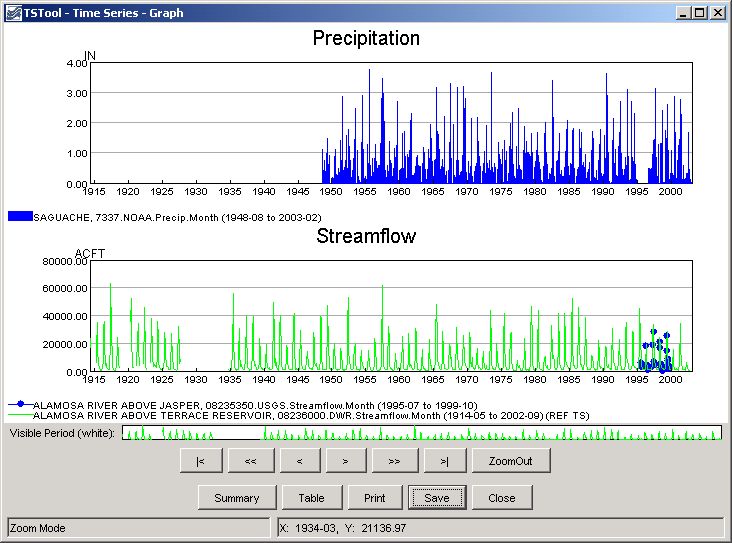Click the << page-back navigation button
Screen dimensions: 732x543
coord(251,461)
